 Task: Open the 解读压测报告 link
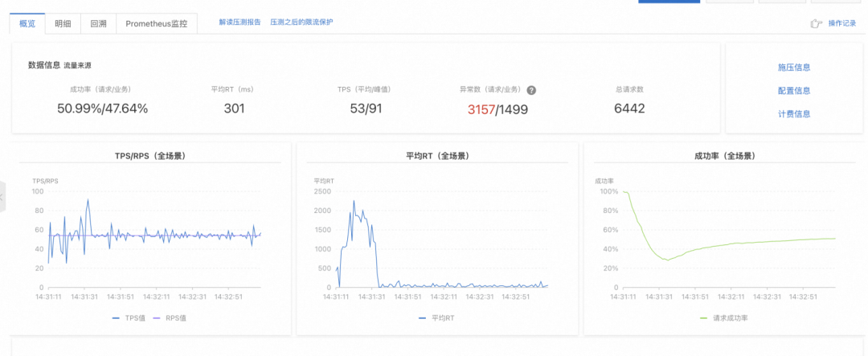point(240,23)
